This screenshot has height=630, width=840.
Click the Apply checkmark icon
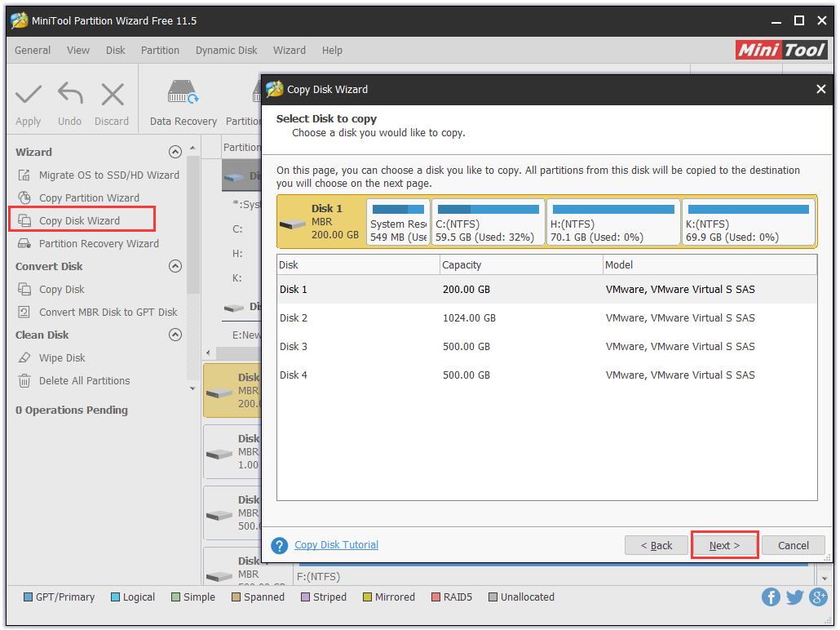[x=29, y=95]
